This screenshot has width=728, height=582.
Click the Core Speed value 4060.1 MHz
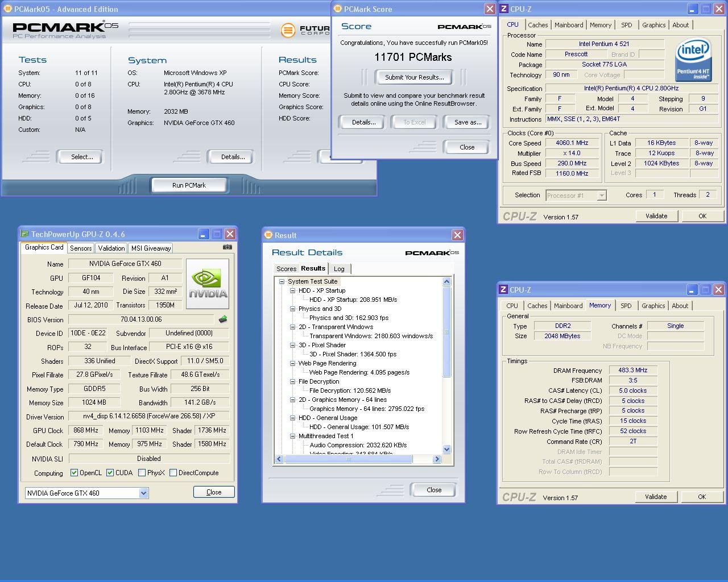coord(572,143)
